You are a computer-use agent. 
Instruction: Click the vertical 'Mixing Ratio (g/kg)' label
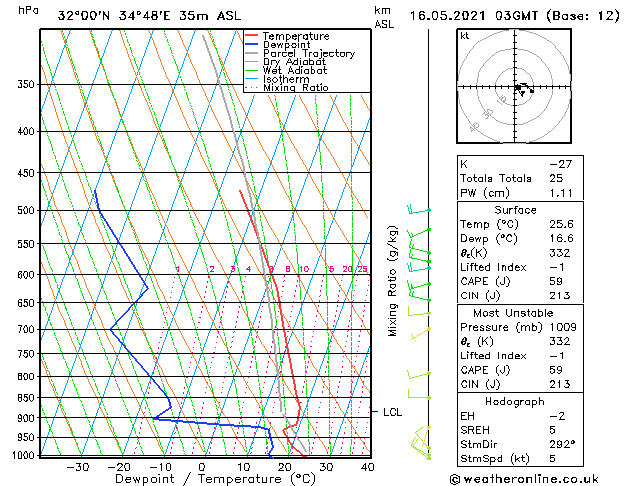coord(392,281)
